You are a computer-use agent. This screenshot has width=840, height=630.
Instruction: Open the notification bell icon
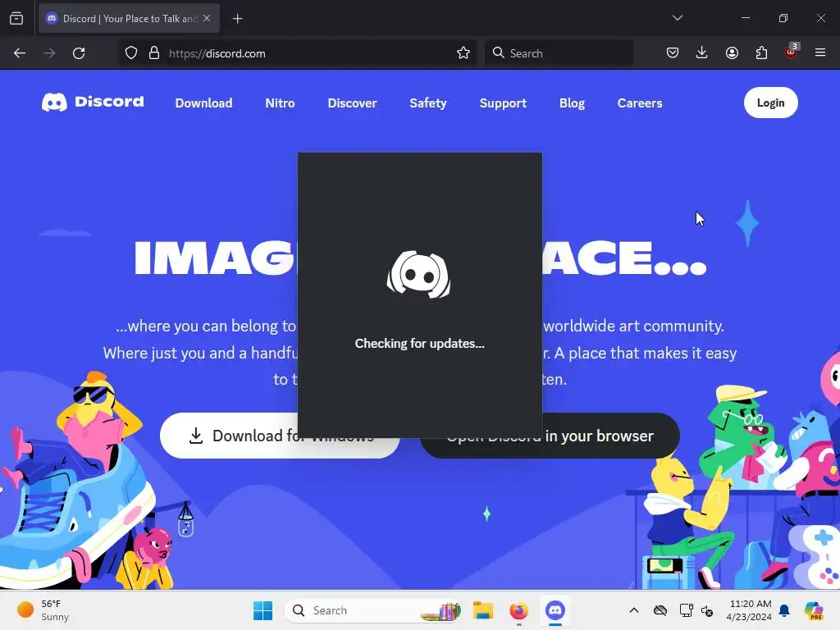coord(784,610)
